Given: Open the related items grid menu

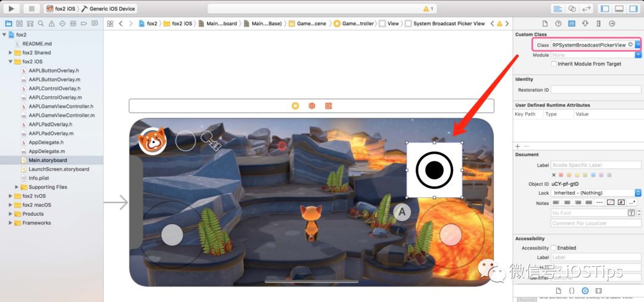Looking at the screenshot, I should (110, 24).
